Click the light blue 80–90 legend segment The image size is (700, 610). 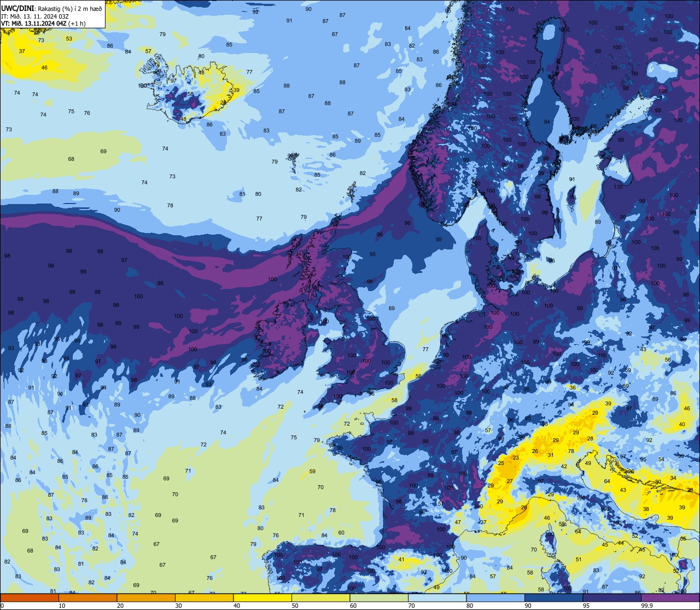pyautogui.click(x=495, y=597)
